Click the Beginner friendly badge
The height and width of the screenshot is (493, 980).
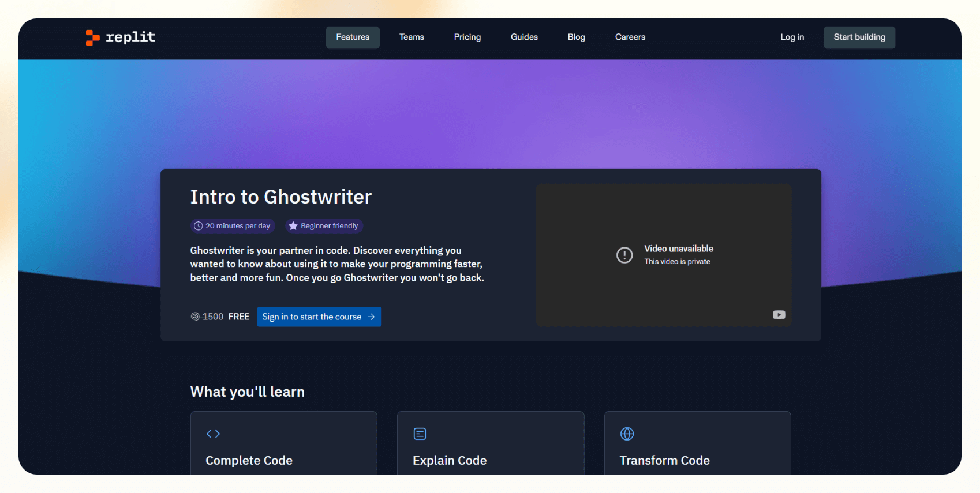pos(324,226)
